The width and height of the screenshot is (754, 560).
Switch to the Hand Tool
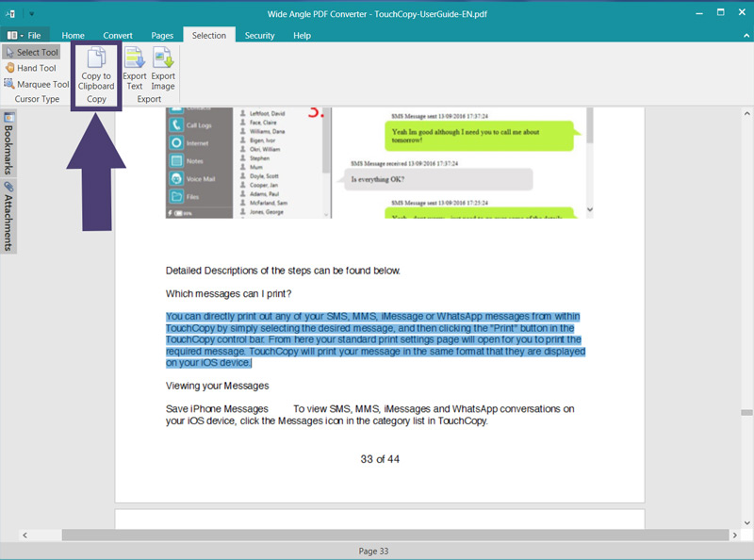pyautogui.click(x=31, y=68)
